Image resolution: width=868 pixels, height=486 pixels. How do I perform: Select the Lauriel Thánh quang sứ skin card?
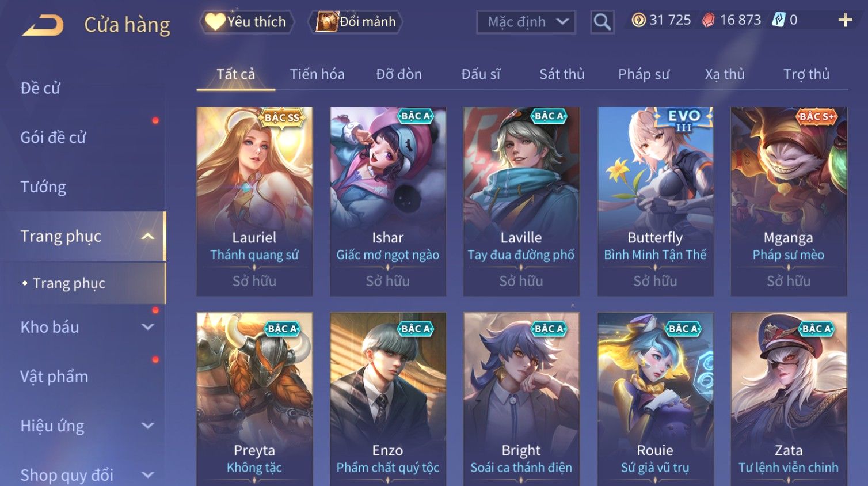(x=254, y=201)
